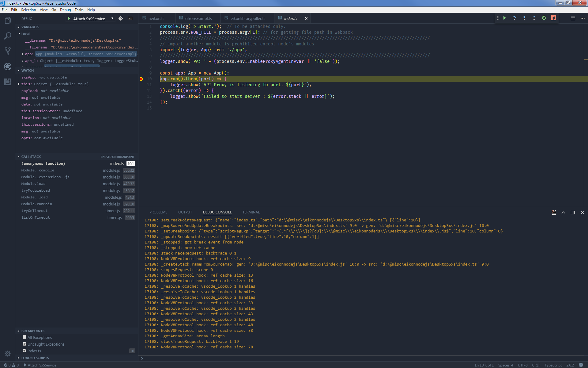Uncheck the index.ts breakpoint
588x368 pixels.
[x=24, y=351]
